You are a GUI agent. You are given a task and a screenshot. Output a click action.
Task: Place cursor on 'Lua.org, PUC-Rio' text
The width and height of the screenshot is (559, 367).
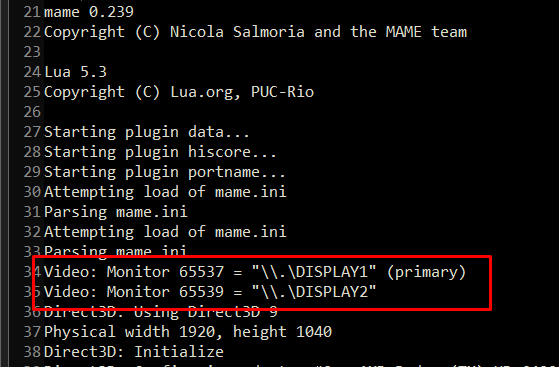pyautogui.click(x=242, y=92)
